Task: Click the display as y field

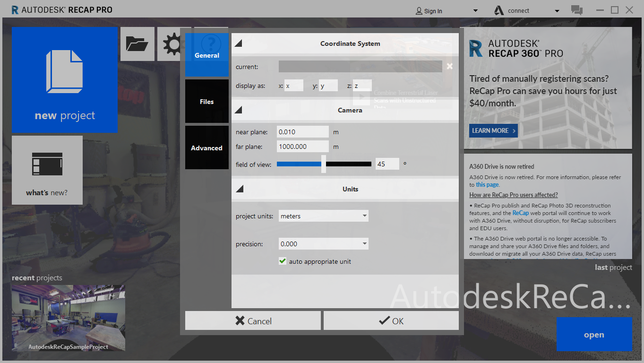Action: [328, 86]
